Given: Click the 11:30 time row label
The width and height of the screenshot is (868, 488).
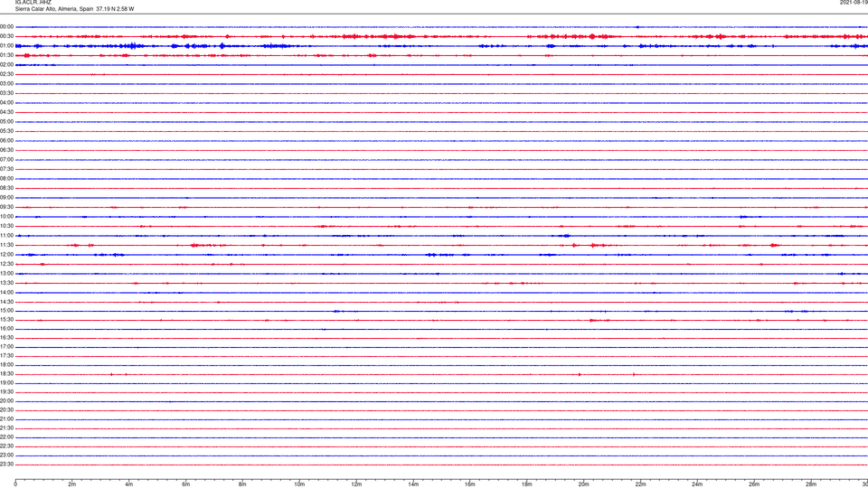Looking at the screenshot, I should coord(6,245).
